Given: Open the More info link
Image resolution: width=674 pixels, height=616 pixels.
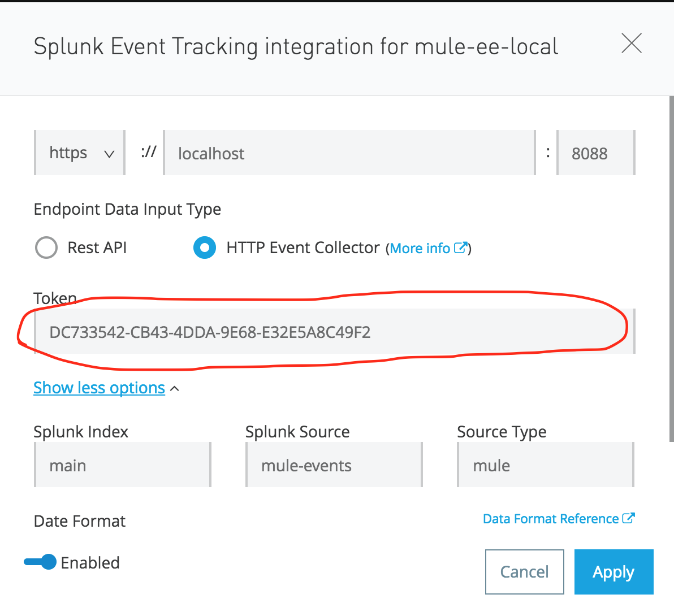Looking at the screenshot, I should pyautogui.click(x=420, y=249).
